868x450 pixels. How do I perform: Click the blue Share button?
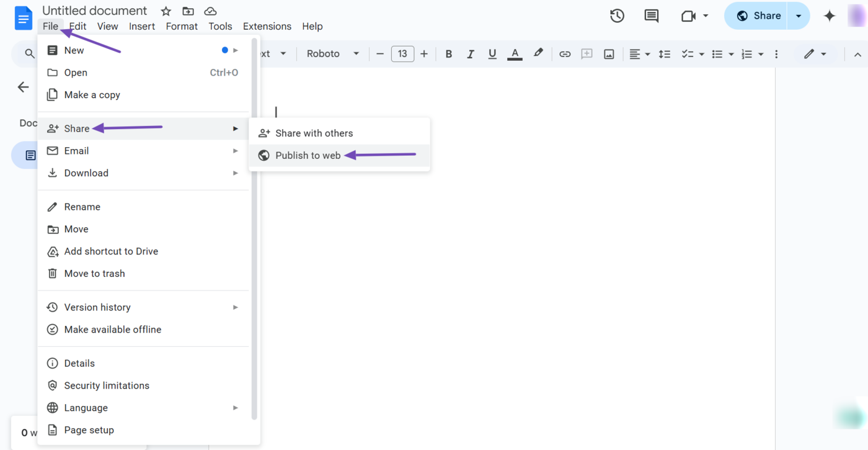point(758,16)
